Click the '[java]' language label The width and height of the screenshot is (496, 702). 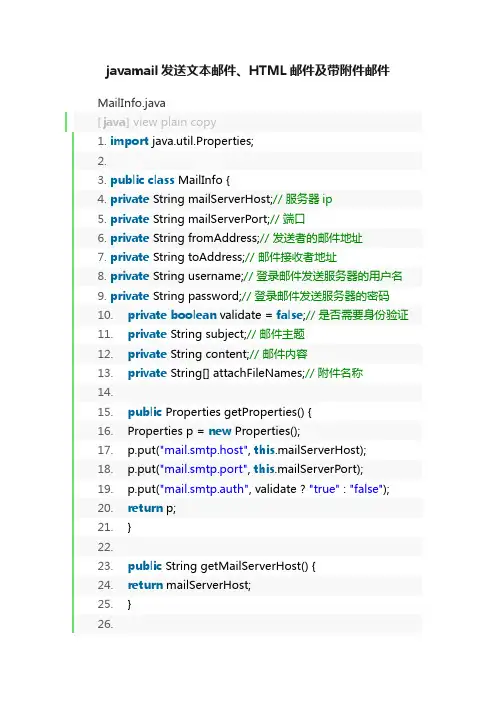pos(113,122)
